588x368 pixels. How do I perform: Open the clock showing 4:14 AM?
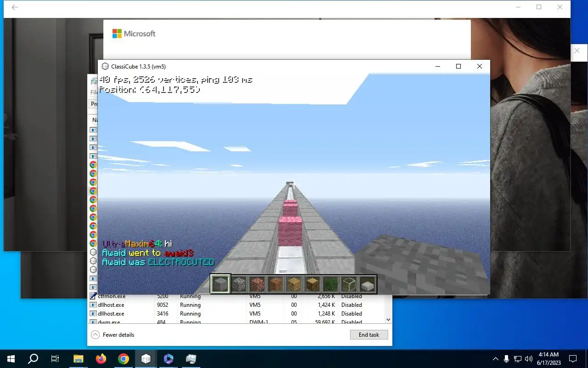[548, 359]
